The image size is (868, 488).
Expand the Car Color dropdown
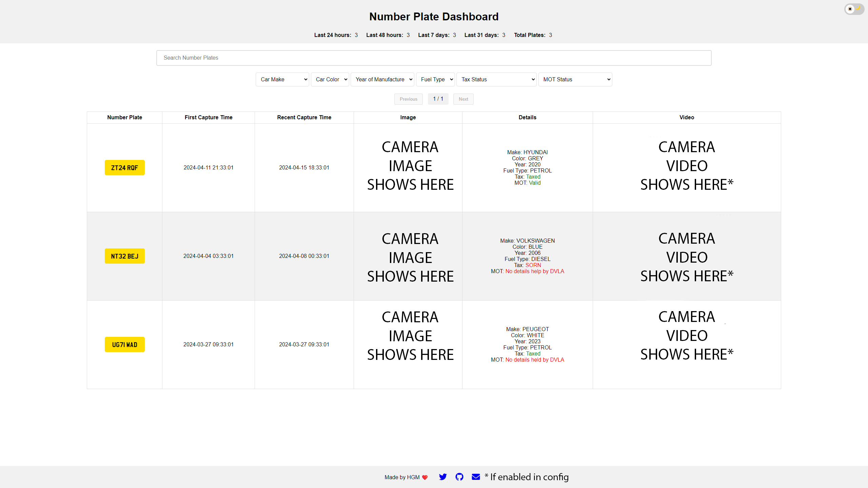tap(330, 79)
